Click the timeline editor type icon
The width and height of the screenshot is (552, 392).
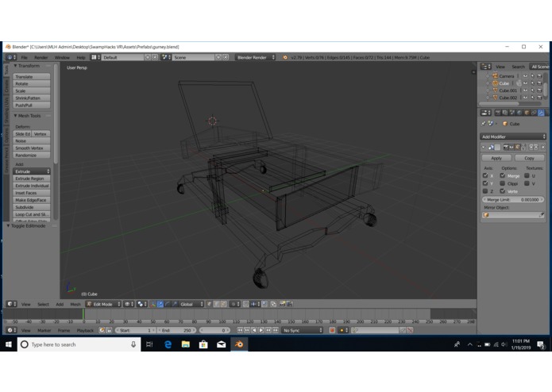[11, 330]
